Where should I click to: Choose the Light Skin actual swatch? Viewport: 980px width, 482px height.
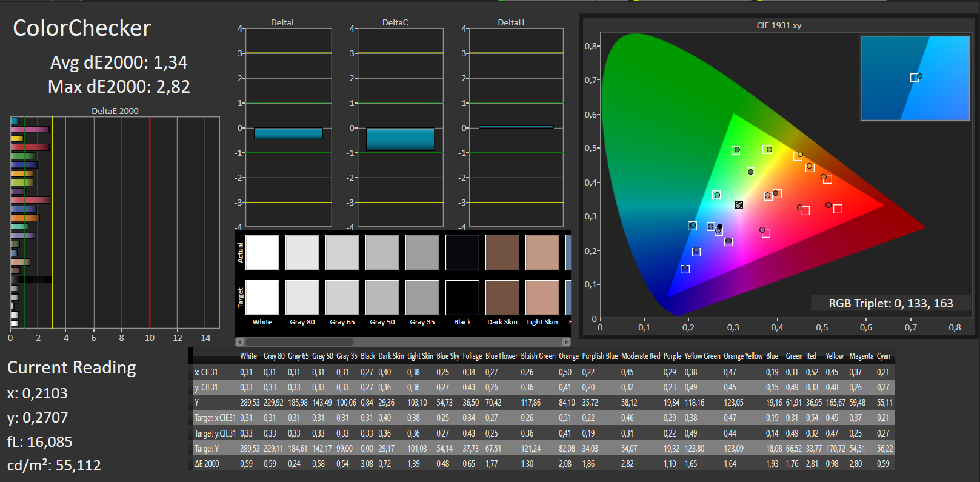click(542, 252)
